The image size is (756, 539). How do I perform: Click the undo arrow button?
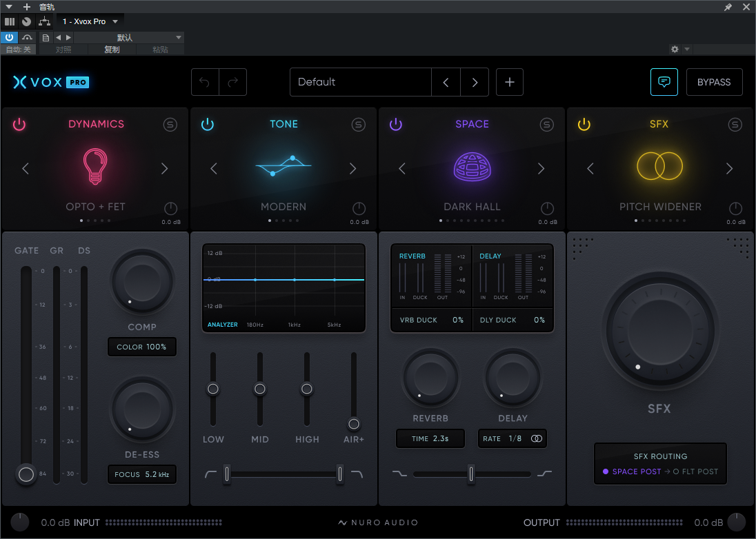[x=205, y=83]
